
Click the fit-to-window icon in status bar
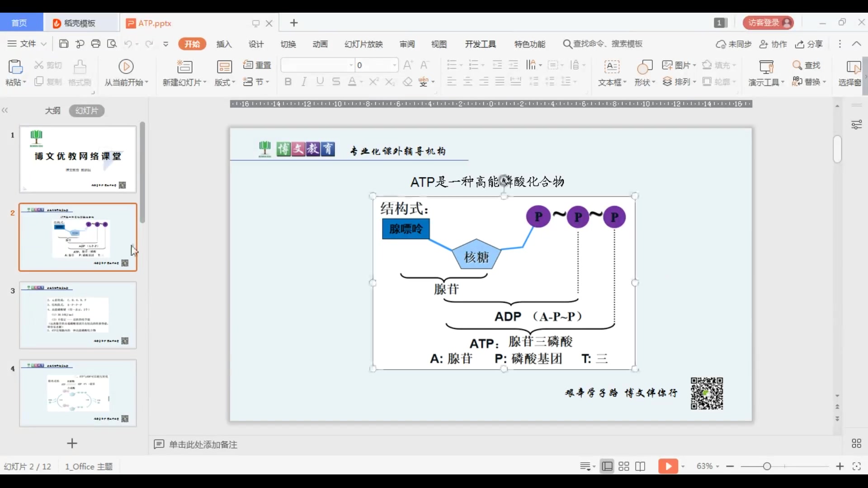point(856,466)
